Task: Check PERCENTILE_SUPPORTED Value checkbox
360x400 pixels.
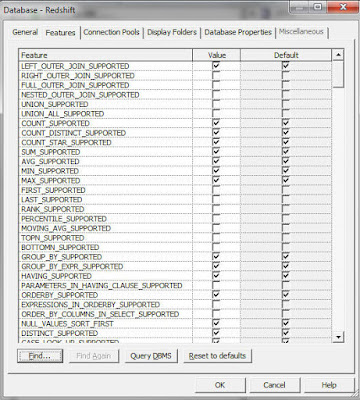Action: pyautogui.click(x=216, y=219)
